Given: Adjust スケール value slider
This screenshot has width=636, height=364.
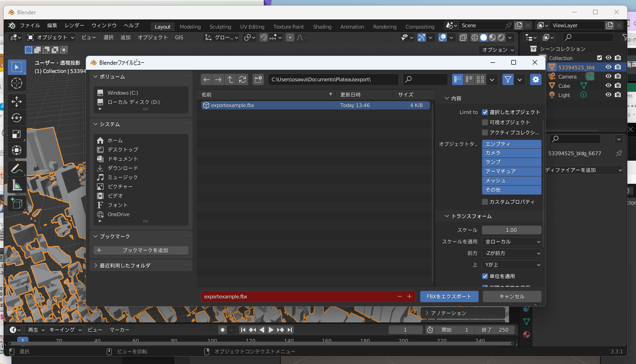Looking at the screenshot, I should pos(511,230).
